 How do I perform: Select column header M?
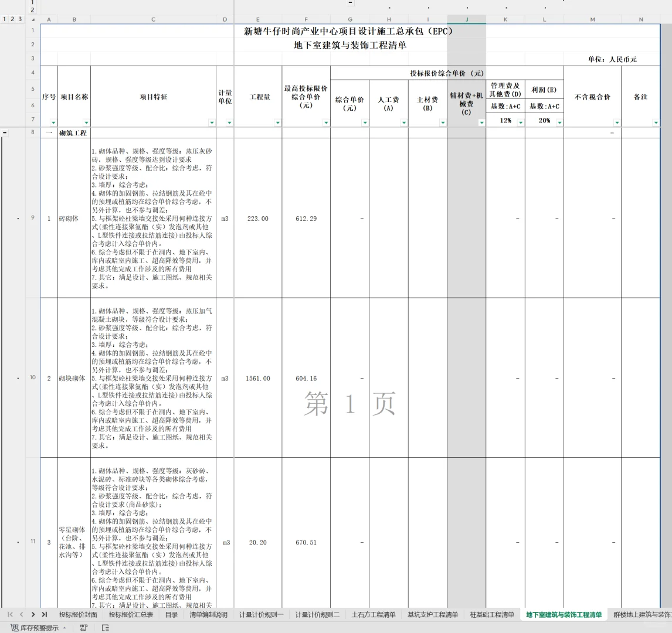(x=593, y=20)
